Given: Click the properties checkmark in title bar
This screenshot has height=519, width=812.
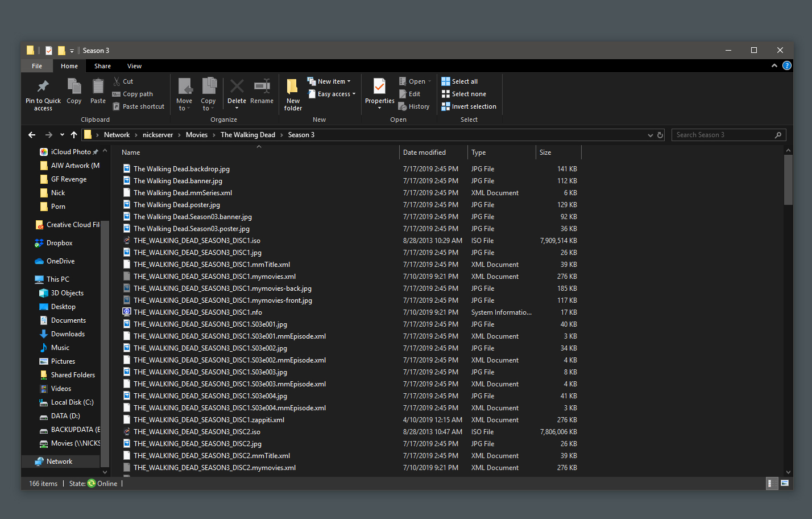Looking at the screenshot, I should pyautogui.click(x=49, y=51).
